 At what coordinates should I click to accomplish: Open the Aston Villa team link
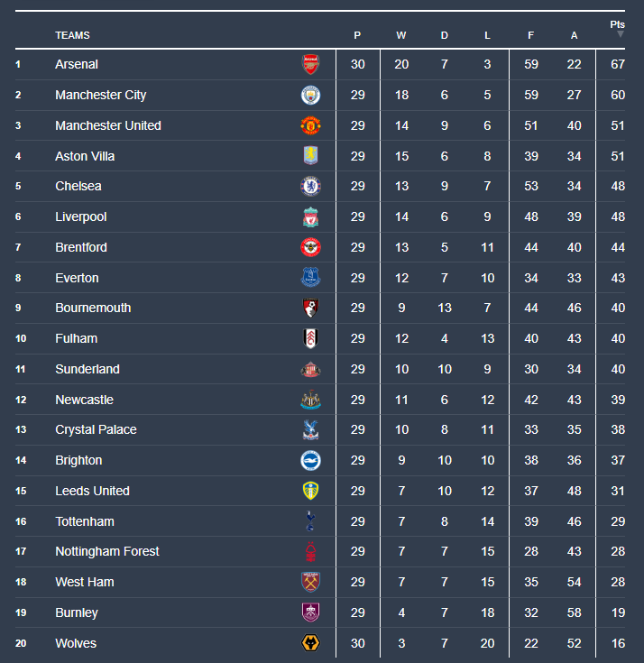point(85,156)
